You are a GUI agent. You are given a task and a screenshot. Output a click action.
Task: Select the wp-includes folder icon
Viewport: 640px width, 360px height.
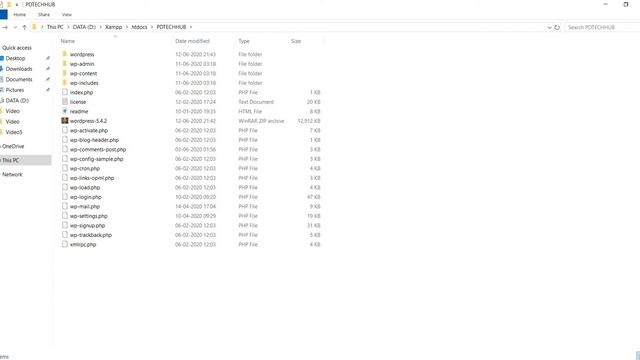pos(64,82)
